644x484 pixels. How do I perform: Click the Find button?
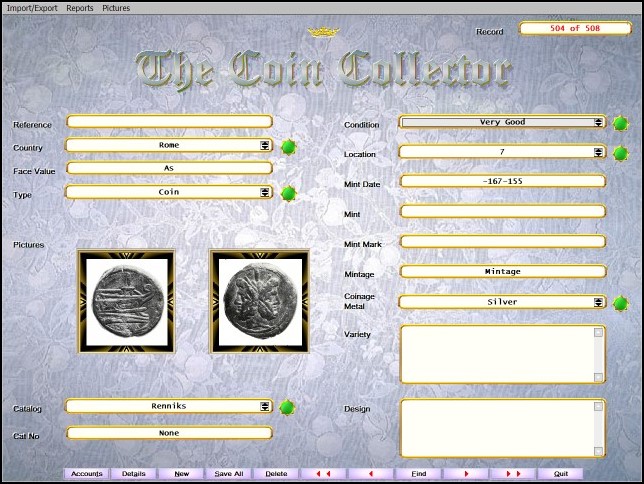tap(419, 474)
